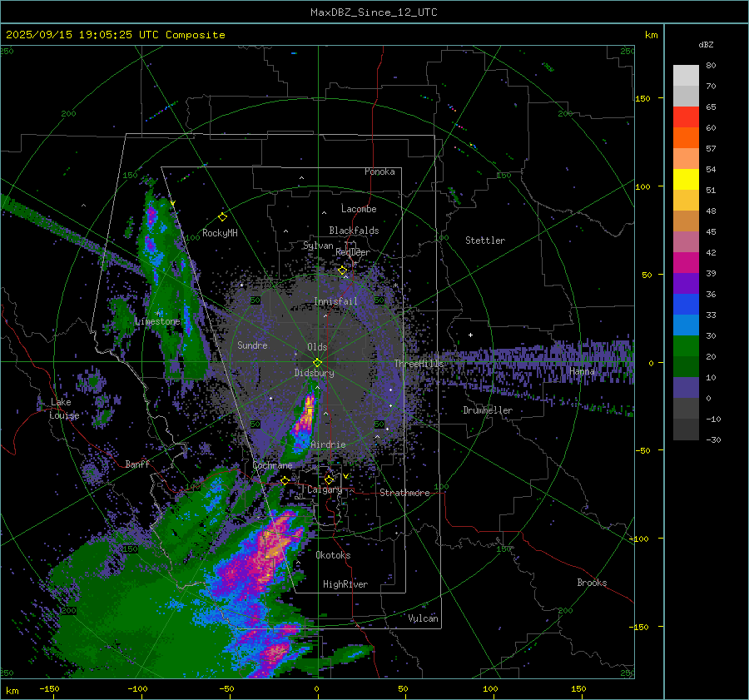This screenshot has width=749, height=700.
Task: Click the 2025/09/15 19:05:25 UTC Composite timestamp
Action: click(115, 35)
